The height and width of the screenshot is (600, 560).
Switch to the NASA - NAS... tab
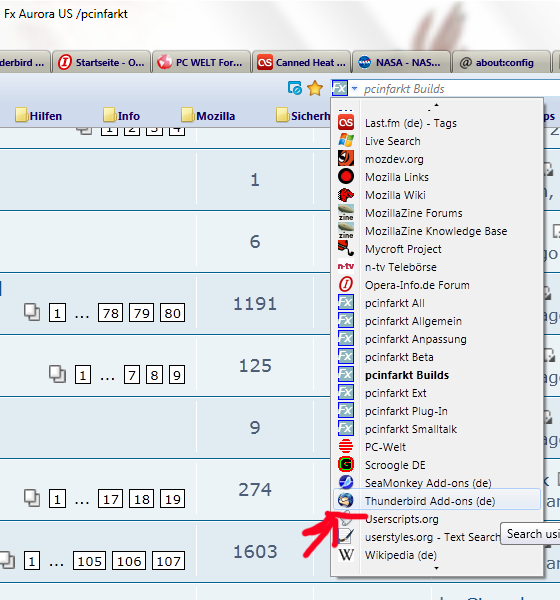point(401,62)
